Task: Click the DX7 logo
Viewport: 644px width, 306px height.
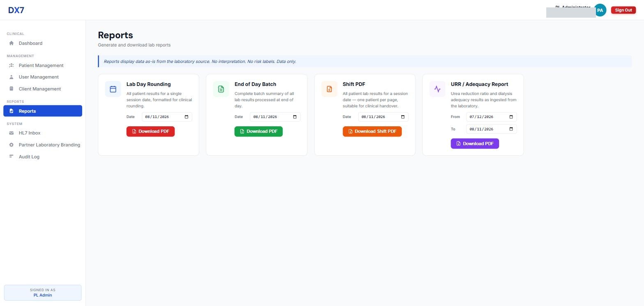Action: pos(16,10)
